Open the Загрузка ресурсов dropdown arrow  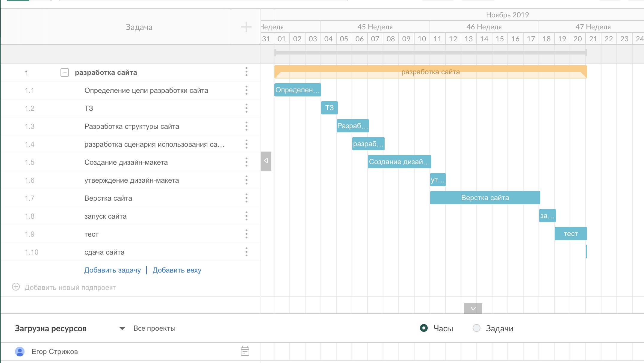(x=122, y=329)
